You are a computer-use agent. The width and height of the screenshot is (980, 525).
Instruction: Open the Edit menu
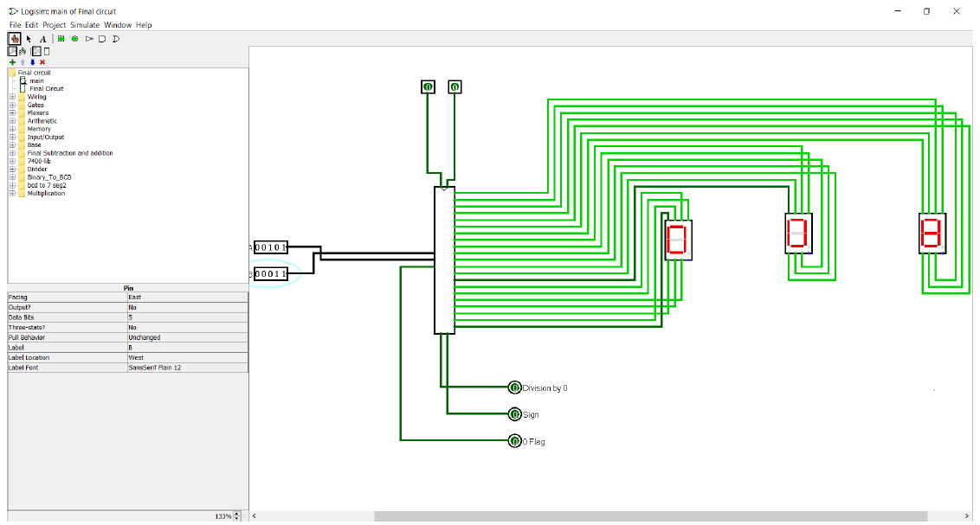pyautogui.click(x=31, y=25)
